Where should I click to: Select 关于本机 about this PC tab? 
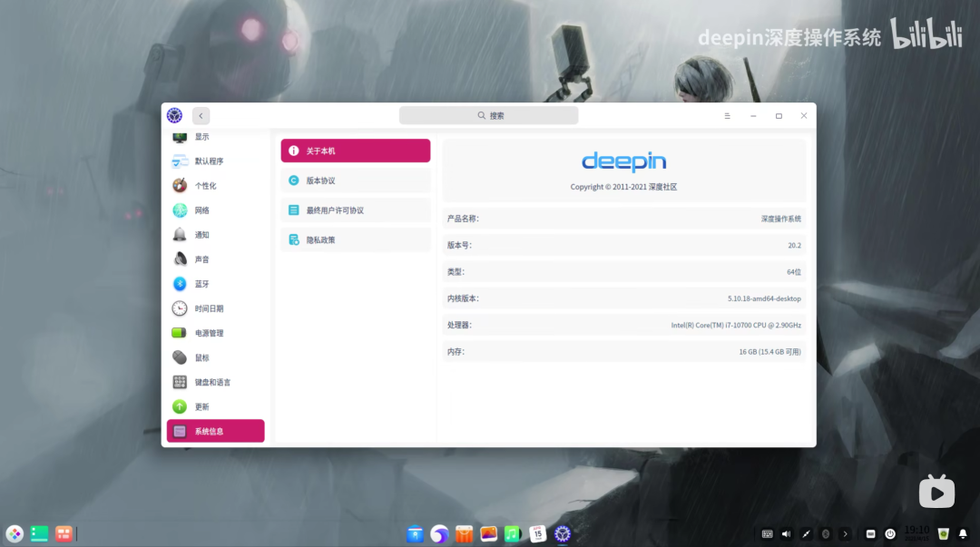tap(356, 151)
